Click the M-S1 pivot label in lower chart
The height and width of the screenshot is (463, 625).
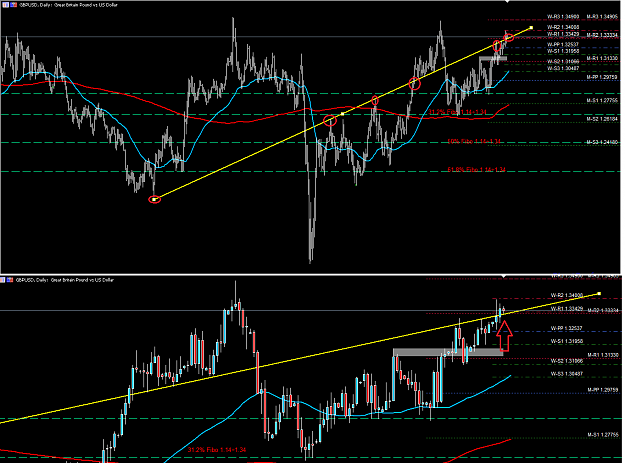click(x=603, y=435)
